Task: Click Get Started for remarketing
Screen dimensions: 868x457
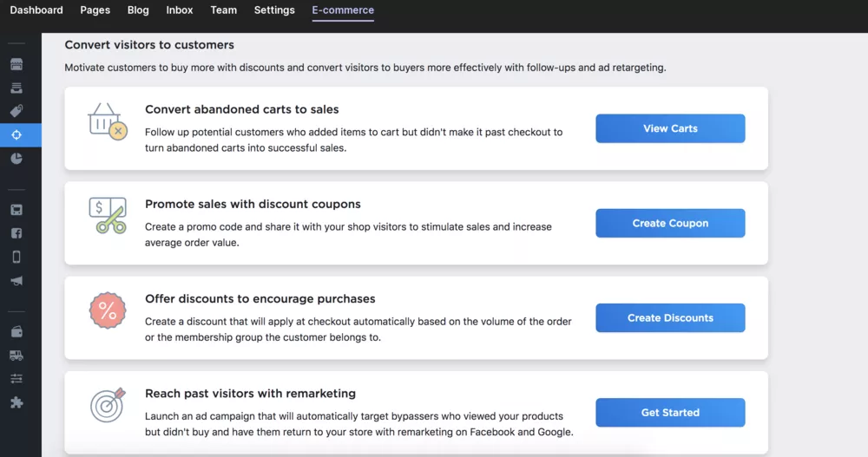Action: click(670, 412)
